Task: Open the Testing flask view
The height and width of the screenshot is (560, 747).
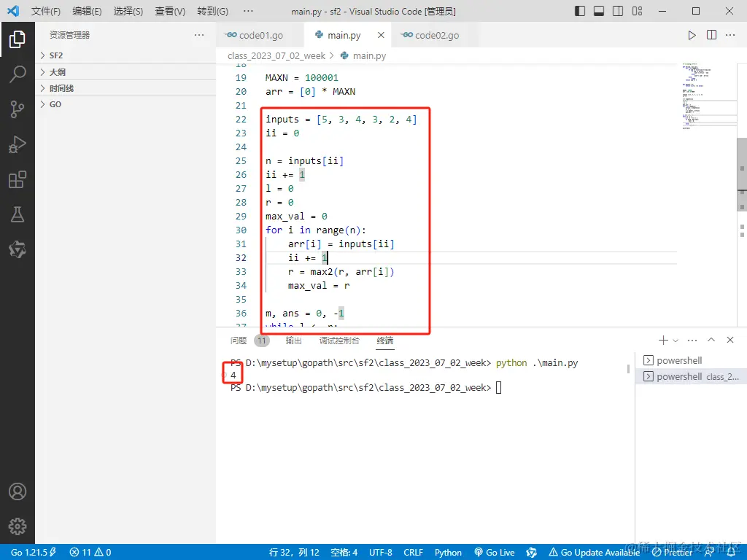Action: (x=18, y=214)
